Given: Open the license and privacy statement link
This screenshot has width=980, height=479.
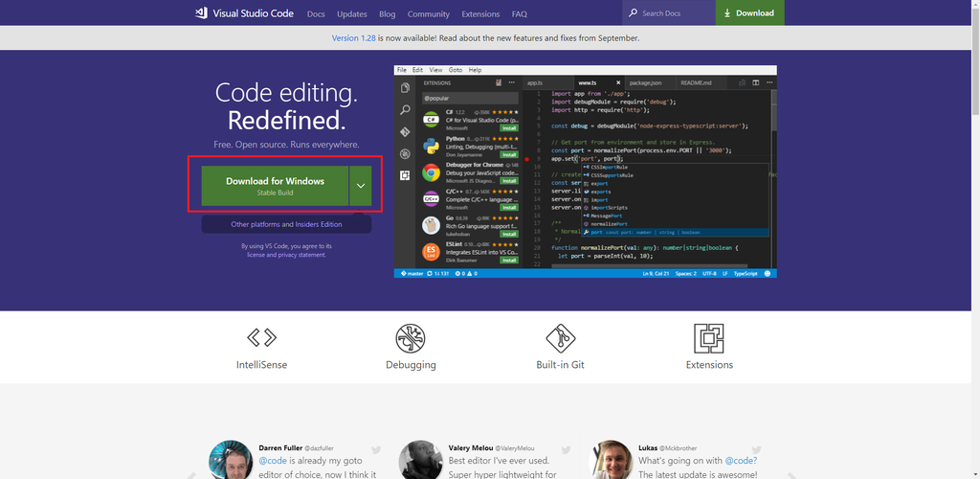Looking at the screenshot, I should pyautogui.click(x=286, y=255).
